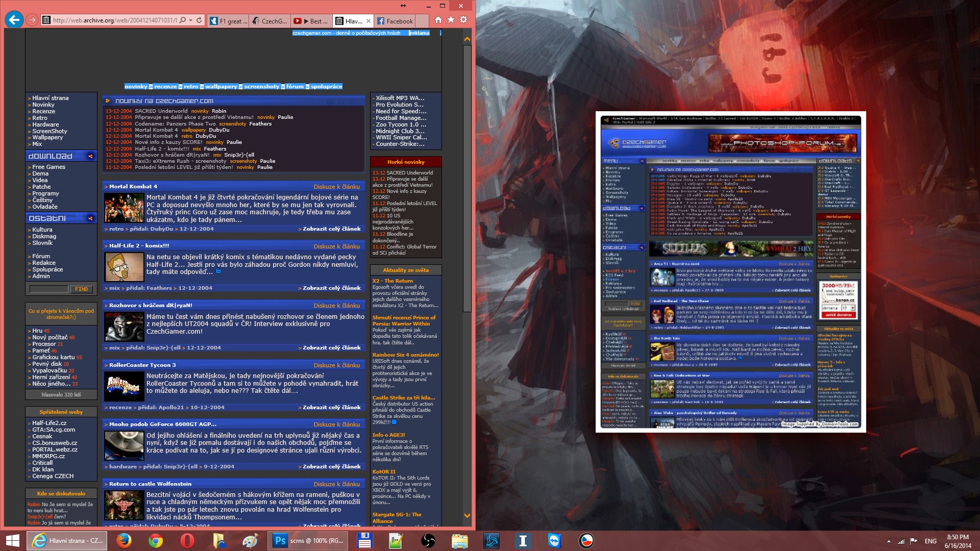This screenshot has height=551, width=980.
Task: Click the CzechGamer screenshot image on desktop
Action: (x=731, y=272)
